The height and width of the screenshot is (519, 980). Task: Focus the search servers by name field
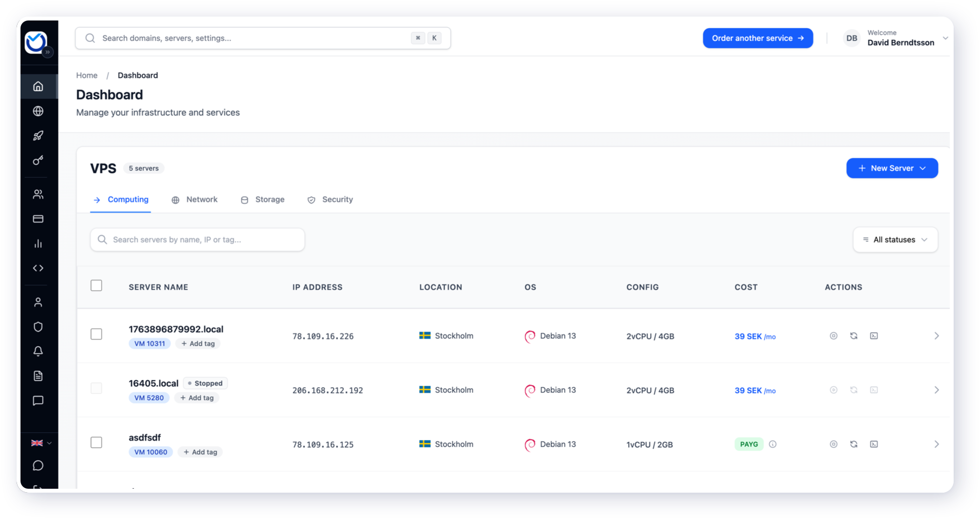tap(198, 240)
